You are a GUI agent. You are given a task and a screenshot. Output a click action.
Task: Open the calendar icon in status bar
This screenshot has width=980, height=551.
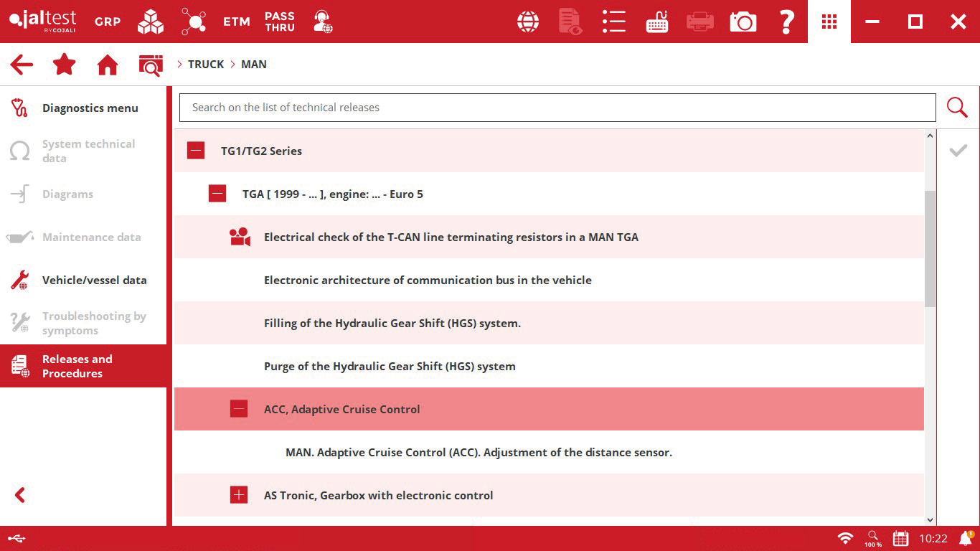900,538
